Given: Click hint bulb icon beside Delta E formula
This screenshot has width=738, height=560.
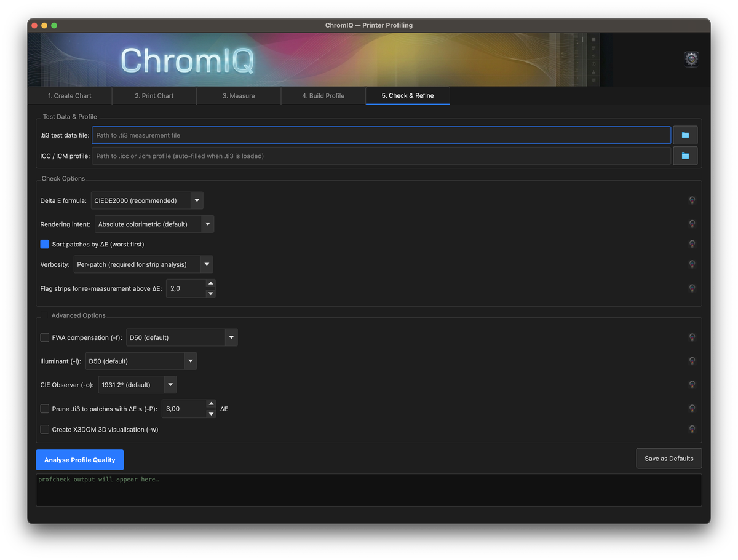Looking at the screenshot, I should (692, 200).
